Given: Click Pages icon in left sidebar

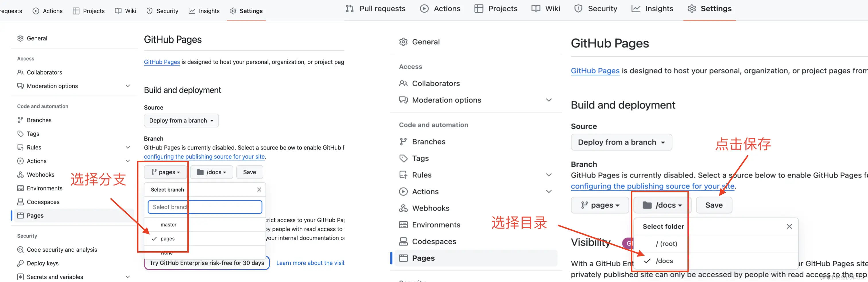Looking at the screenshot, I should (21, 216).
